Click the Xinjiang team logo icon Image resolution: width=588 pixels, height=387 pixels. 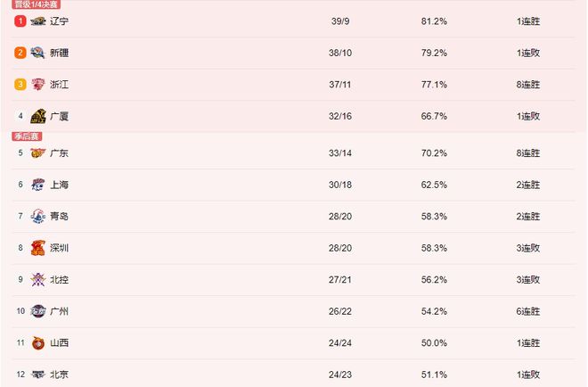click(38, 53)
